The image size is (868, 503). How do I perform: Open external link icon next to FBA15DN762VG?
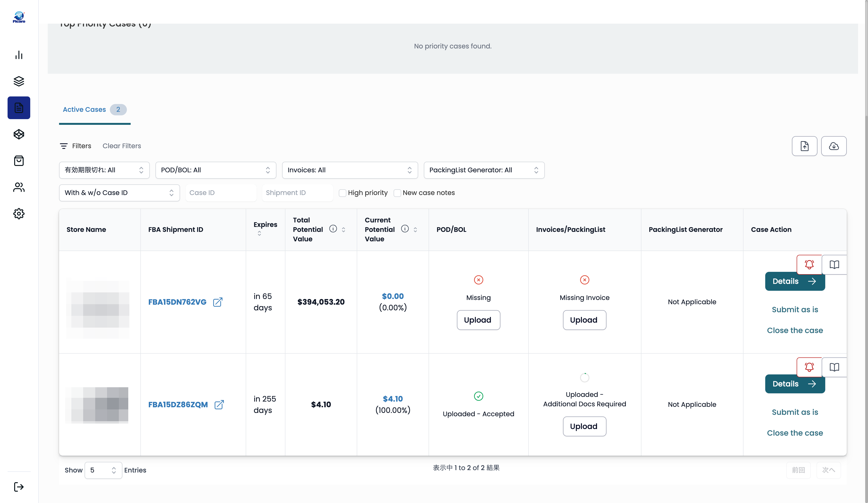pyautogui.click(x=218, y=302)
